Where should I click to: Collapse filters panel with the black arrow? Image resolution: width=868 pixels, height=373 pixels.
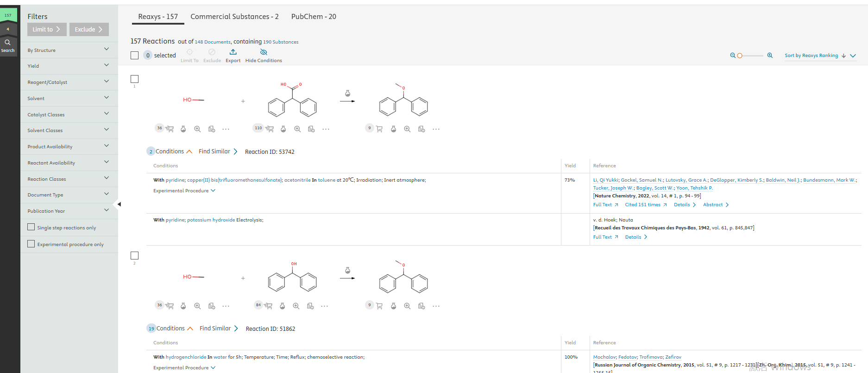[119, 204]
